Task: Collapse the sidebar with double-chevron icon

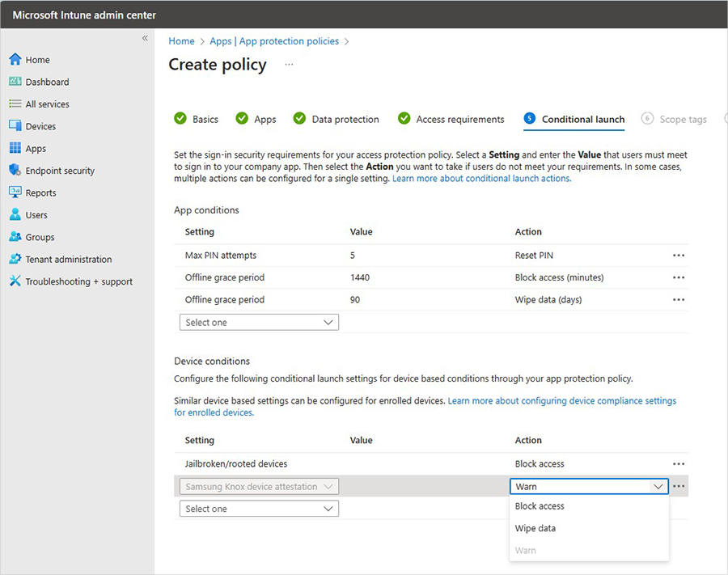Action: click(x=145, y=38)
